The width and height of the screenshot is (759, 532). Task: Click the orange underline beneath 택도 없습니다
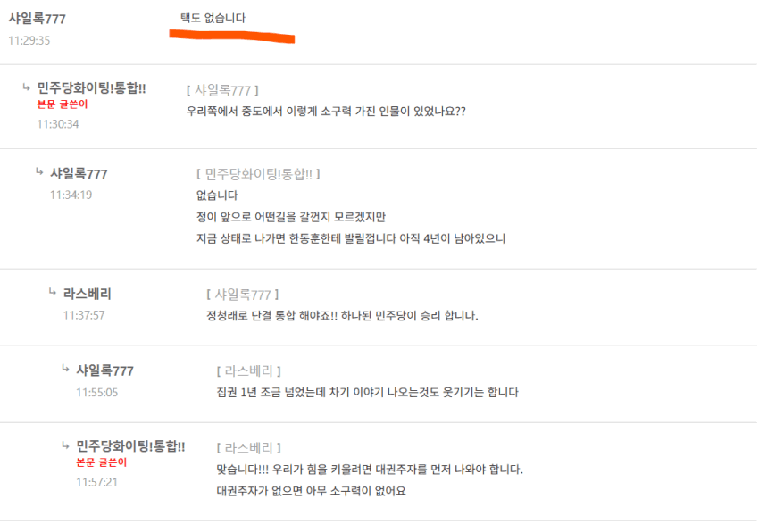coord(232,37)
